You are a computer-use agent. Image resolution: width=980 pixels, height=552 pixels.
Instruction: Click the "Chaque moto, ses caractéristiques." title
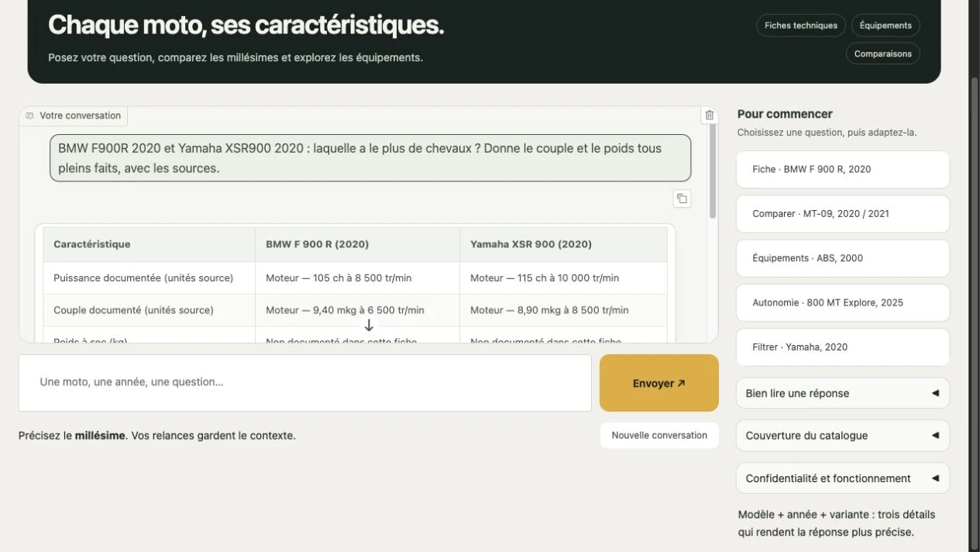click(246, 26)
